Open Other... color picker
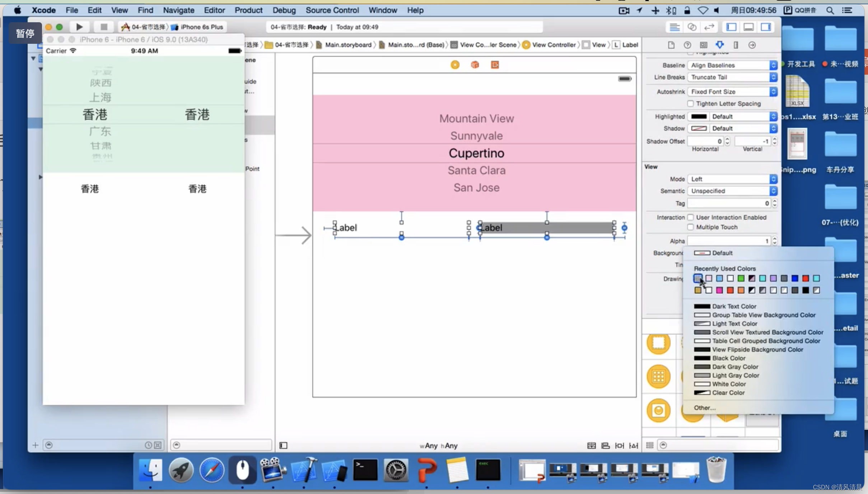 704,407
